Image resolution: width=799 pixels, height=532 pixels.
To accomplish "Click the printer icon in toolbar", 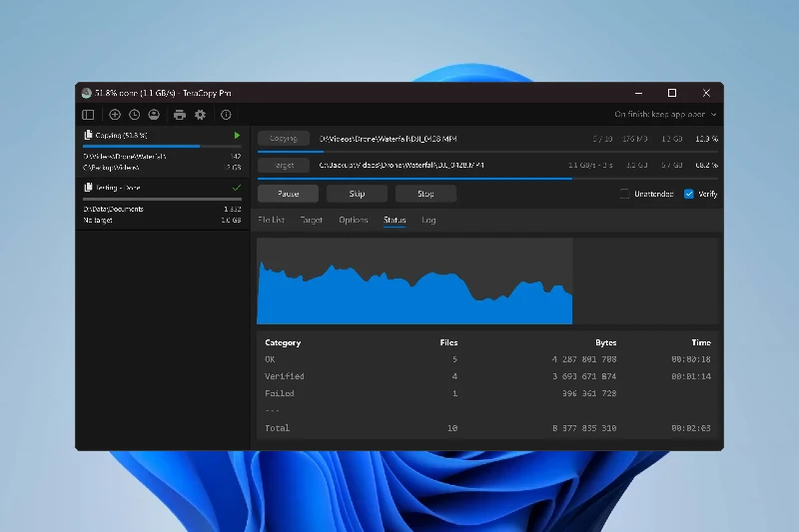I will tap(180, 115).
